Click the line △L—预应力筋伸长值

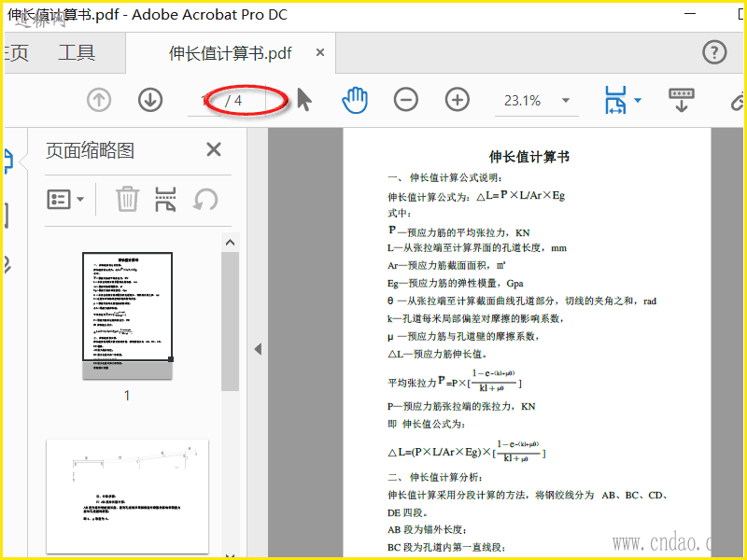pyautogui.click(x=437, y=354)
